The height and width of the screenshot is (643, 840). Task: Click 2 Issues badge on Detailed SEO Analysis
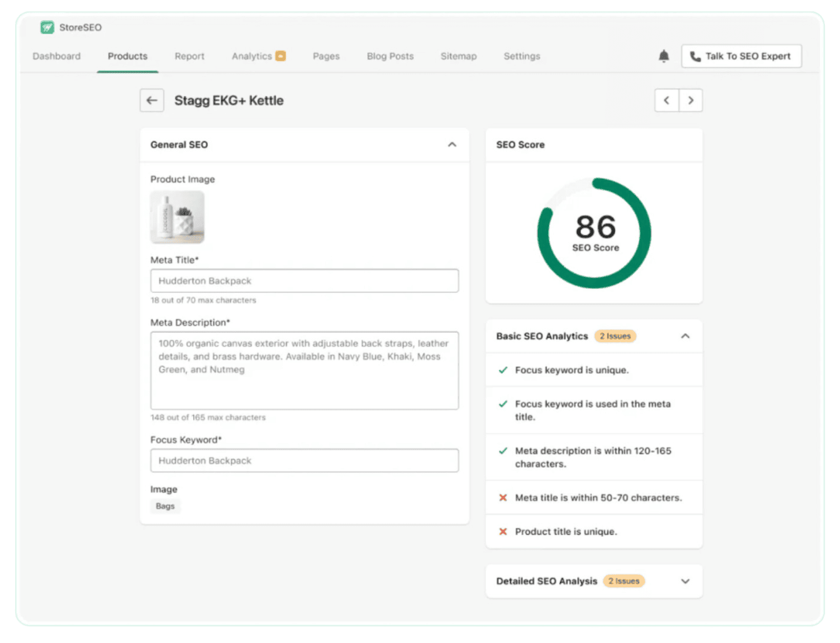coord(624,581)
